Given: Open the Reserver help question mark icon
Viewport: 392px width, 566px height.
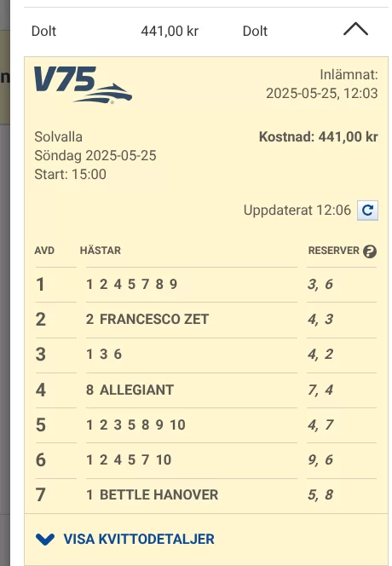Looking at the screenshot, I should [x=370, y=251].
